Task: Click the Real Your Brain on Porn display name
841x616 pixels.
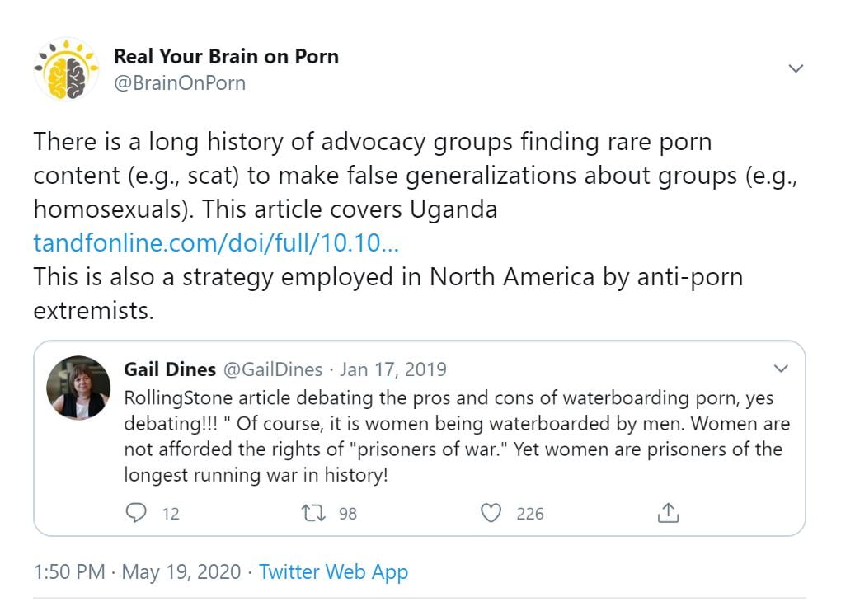Action: coord(226,57)
